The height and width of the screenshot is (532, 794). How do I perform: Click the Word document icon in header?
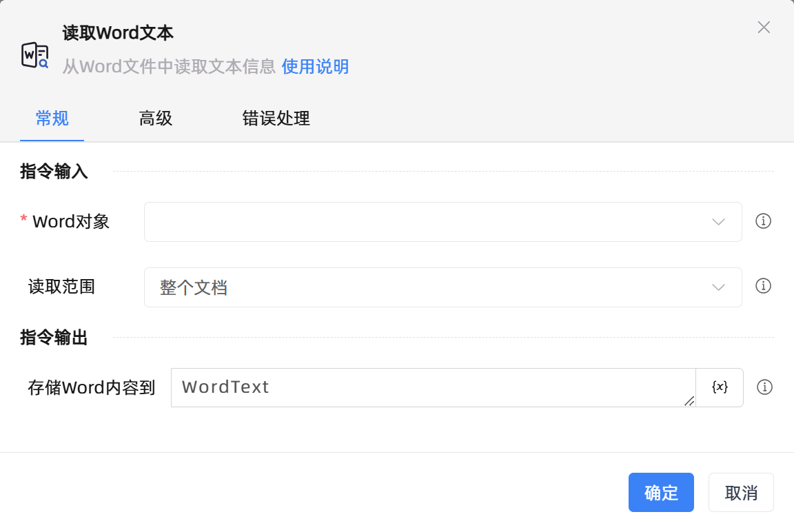coord(35,55)
